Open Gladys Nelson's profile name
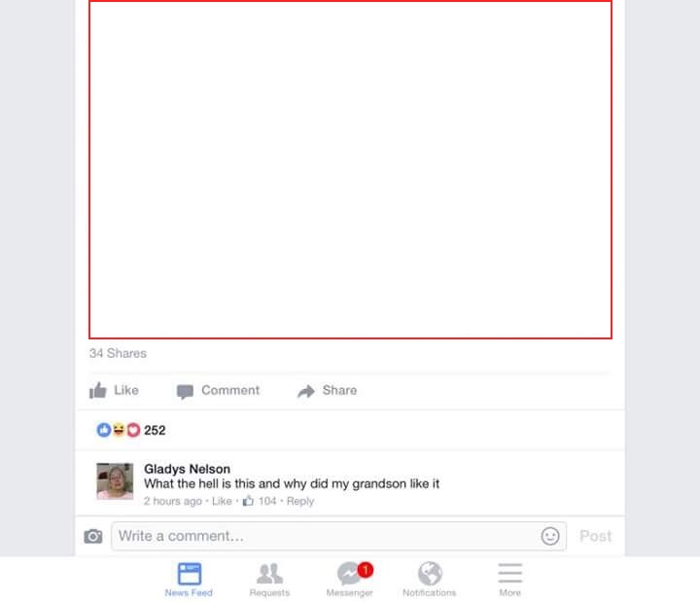Image resolution: width=700 pixels, height=602 pixels. 187,469
